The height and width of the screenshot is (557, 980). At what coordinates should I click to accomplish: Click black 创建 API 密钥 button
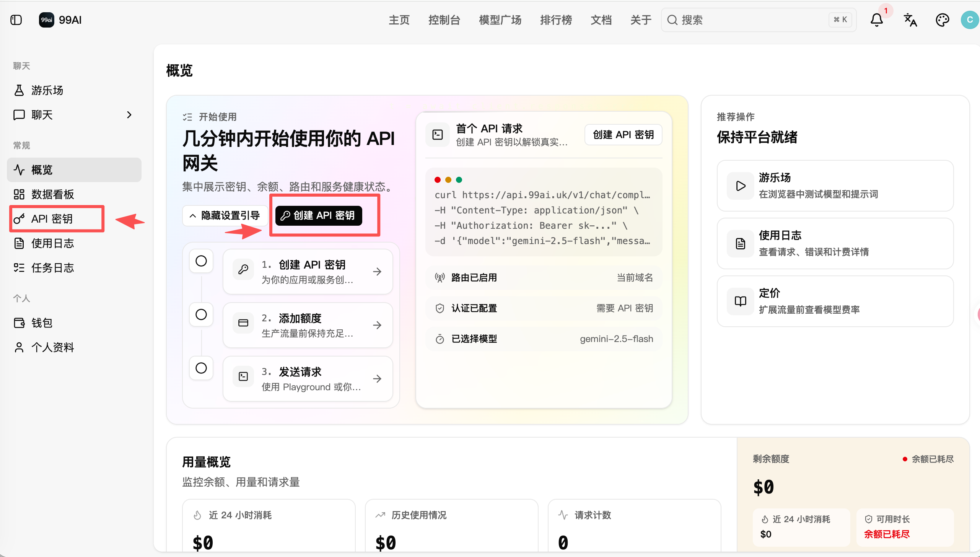click(x=319, y=216)
